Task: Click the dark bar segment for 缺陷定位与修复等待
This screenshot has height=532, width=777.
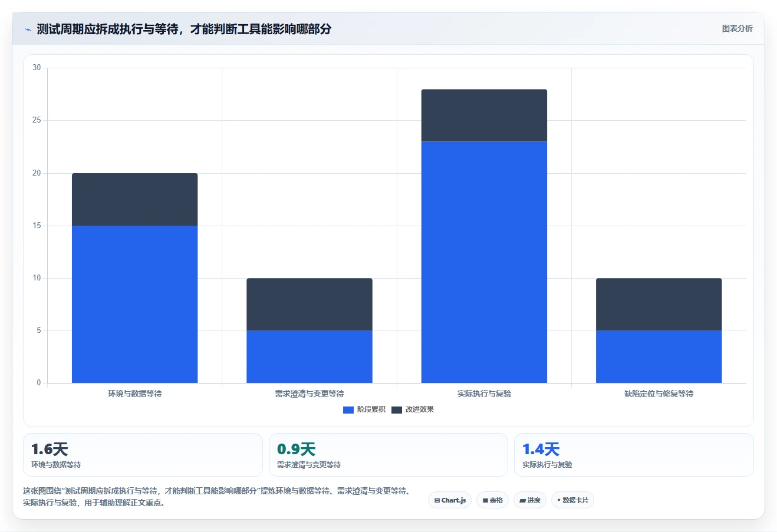Action: pyautogui.click(x=659, y=304)
